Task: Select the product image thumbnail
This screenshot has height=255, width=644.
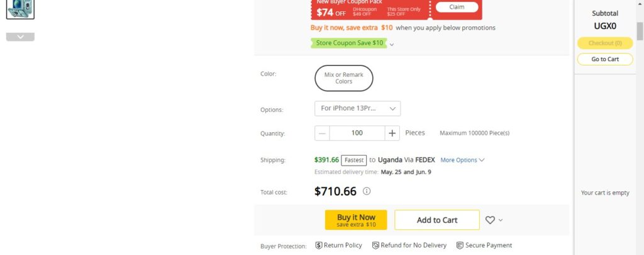Action: point(20,9)
